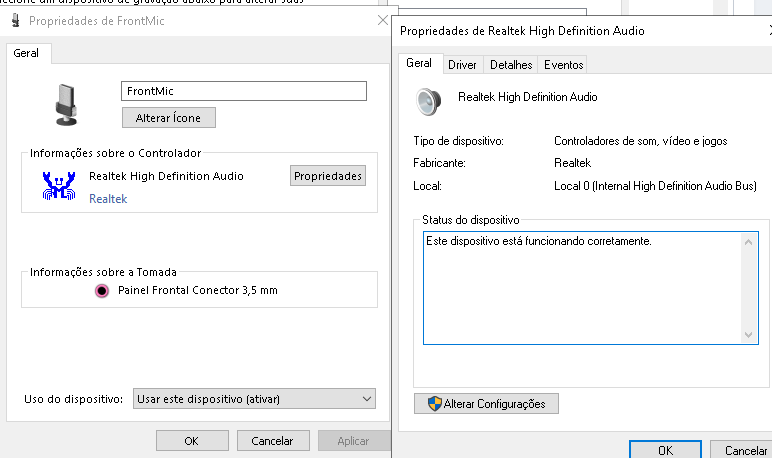Click the Fabricante value 'Realtek'
Screen dimensions: 772x458
point(573,163)
